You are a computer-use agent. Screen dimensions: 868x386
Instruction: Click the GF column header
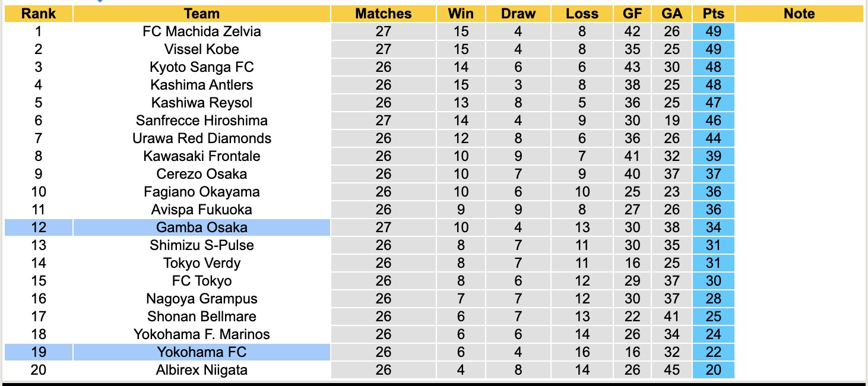(x=632, y=14)
